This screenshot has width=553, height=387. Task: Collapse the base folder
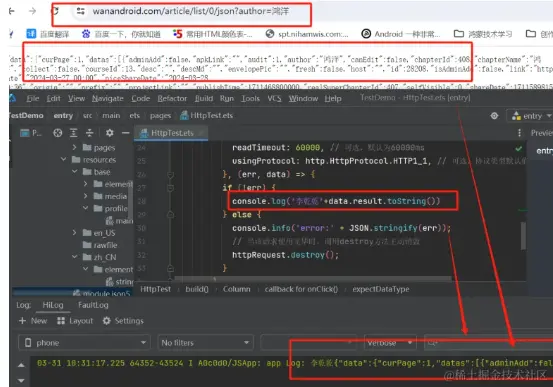tap(74, 171)
